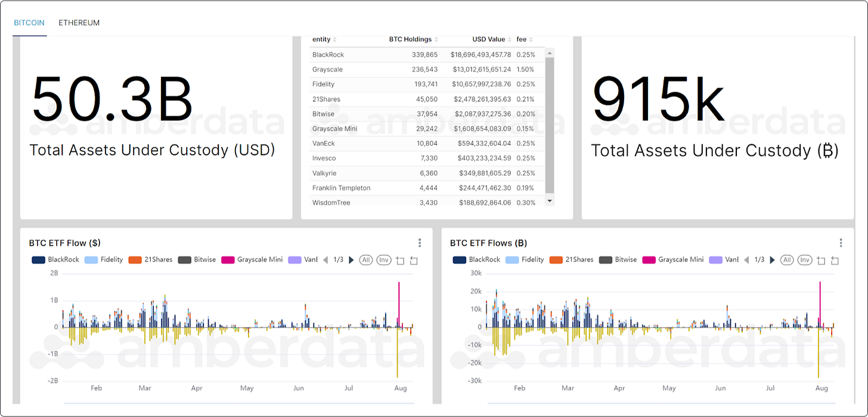The height and width of the screenshot is (417, 868).
Task: Click the entity column header
Action: coord(321,39)
